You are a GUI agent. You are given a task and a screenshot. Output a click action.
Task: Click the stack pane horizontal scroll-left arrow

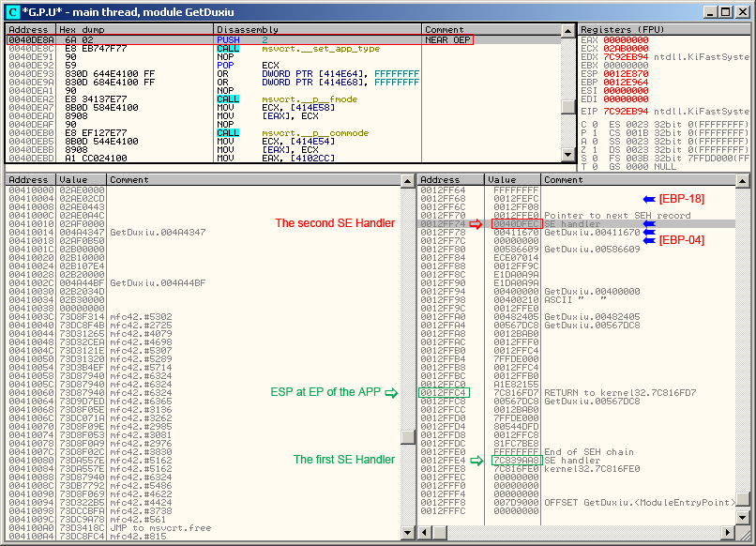point(424,533)
